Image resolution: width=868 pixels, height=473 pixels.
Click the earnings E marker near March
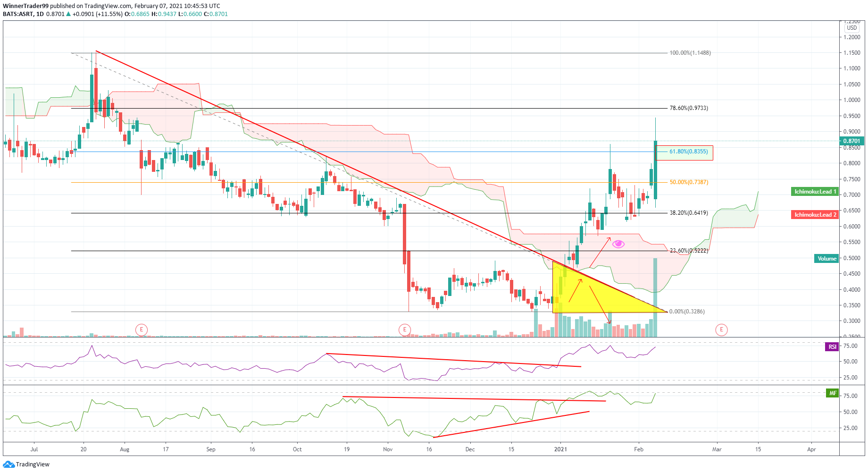coord(721,329)
